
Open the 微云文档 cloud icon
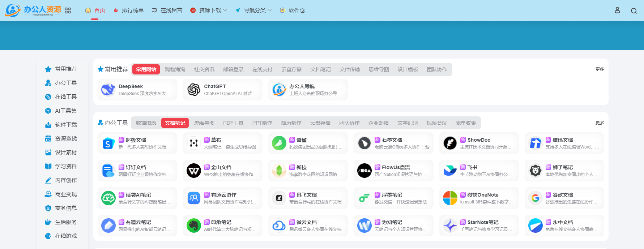coord(279,226)
